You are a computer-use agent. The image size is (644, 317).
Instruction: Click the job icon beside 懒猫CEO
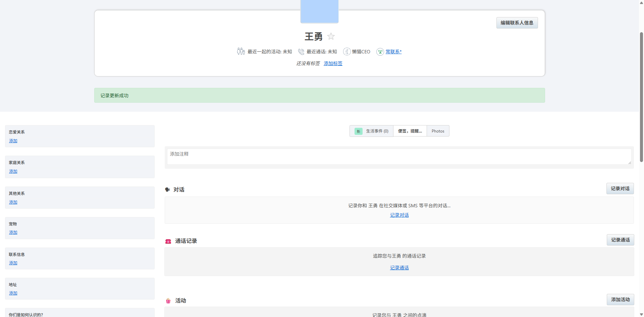pos(347,52)
